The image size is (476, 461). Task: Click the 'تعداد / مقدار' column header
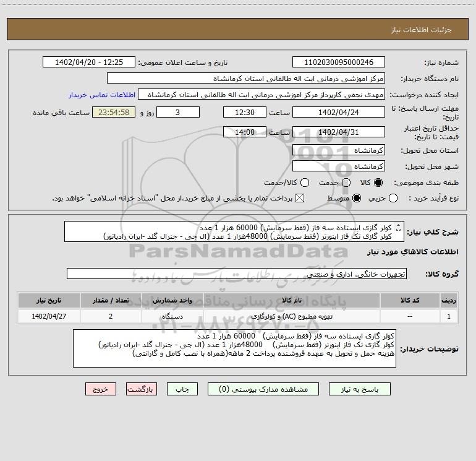[111, 300]
